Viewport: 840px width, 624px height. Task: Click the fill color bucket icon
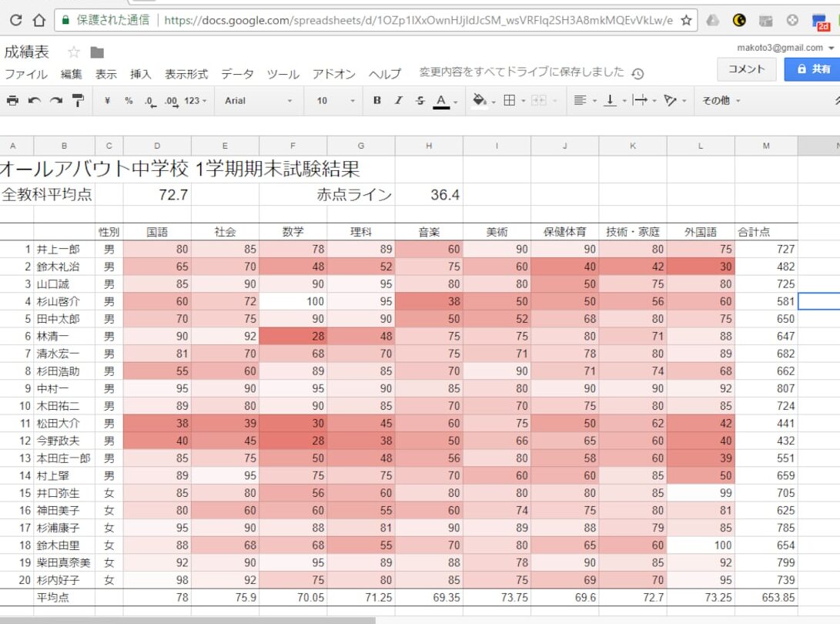(x=479, y=101)
